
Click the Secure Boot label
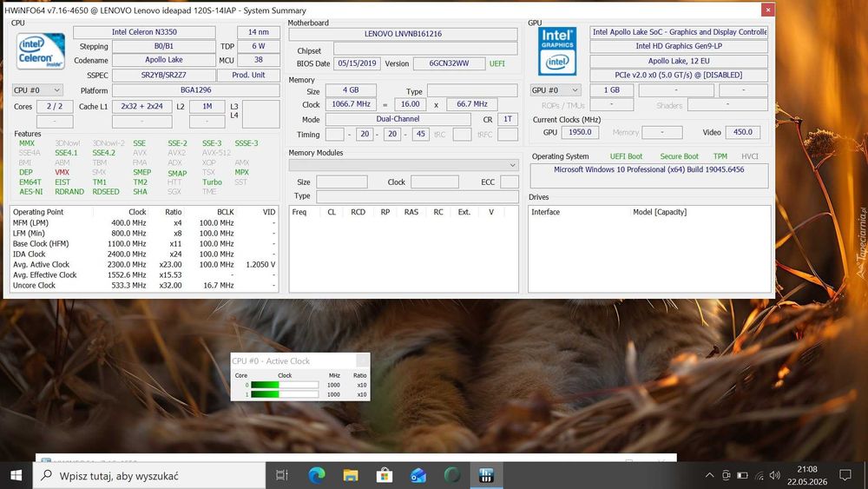coord(680,156)
